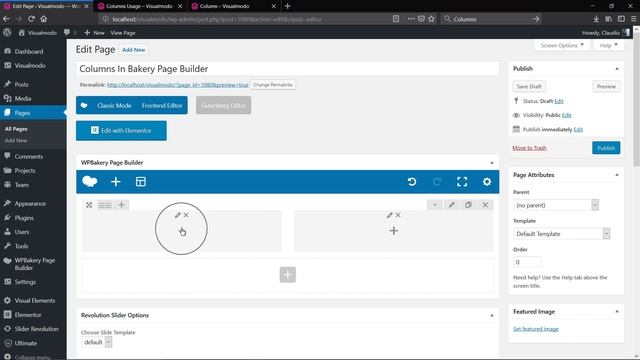Delete the row with the X icon
This screenshot has height=360, width=640.
[485, 205]
